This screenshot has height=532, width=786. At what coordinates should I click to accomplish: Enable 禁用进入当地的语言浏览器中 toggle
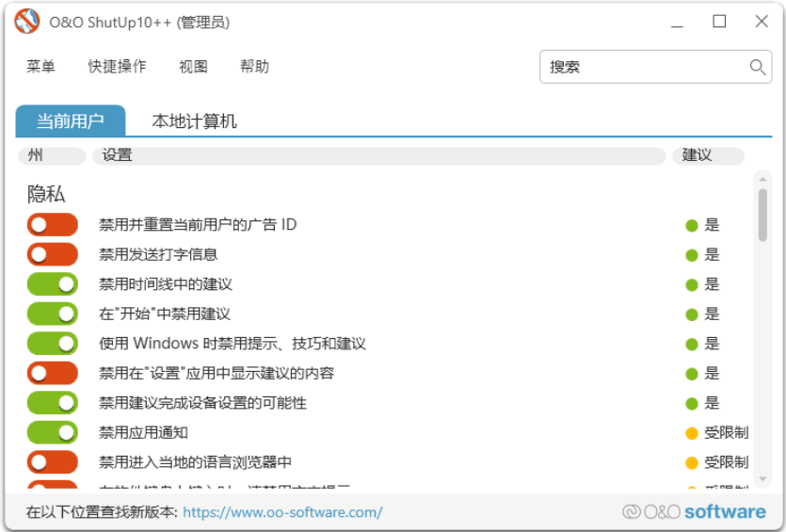tap(53, 461)
